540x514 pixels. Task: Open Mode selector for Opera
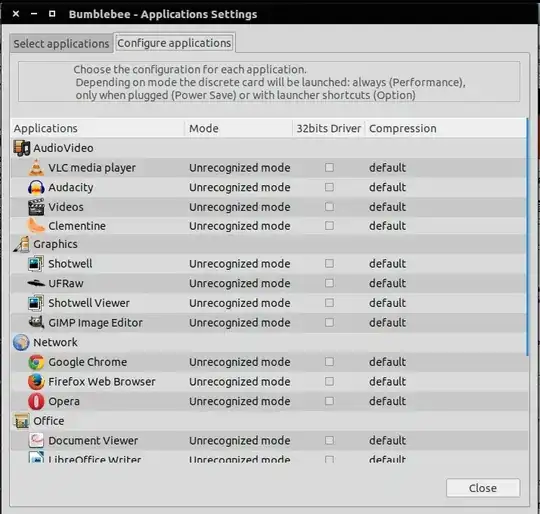(239, 401)
